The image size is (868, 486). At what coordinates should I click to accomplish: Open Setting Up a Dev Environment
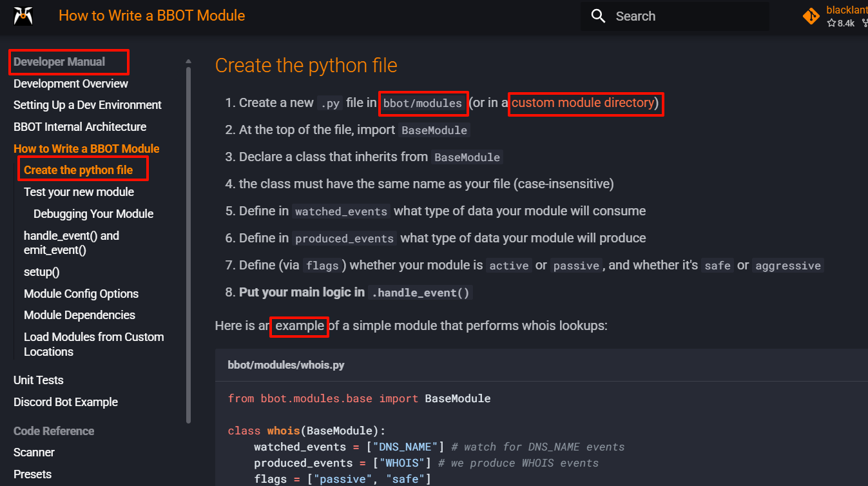click(88, 105)
